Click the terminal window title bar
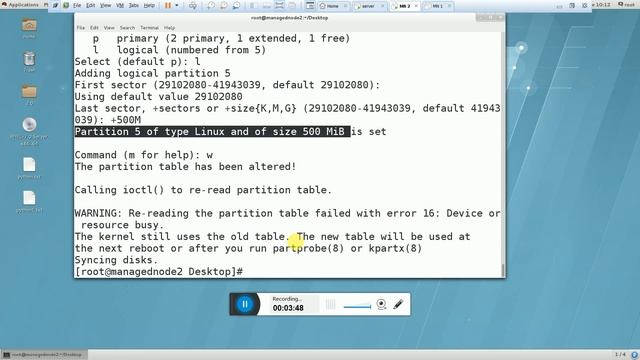Screen dimensions: 640x360 click(289, 18)
